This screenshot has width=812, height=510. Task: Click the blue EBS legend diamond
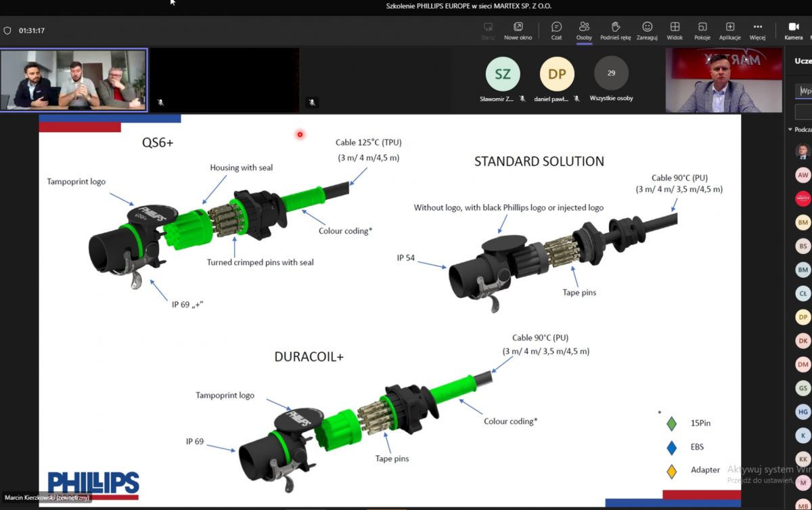(671, 448)
